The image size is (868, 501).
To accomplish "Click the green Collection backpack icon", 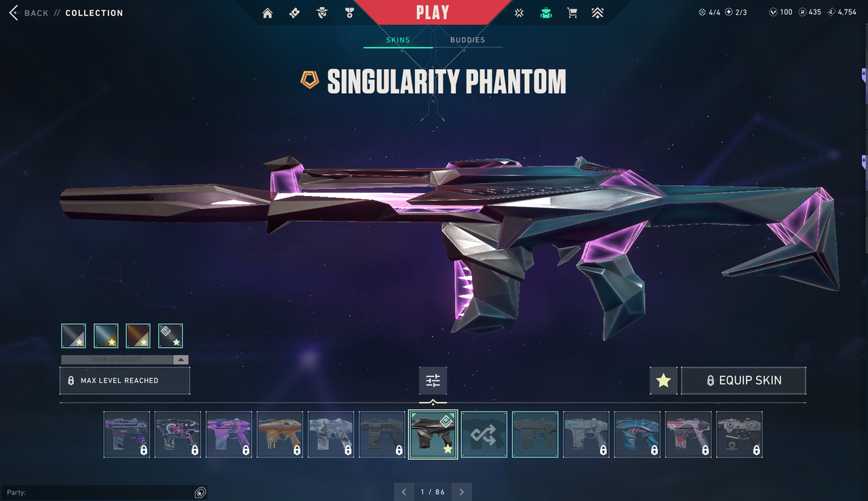I will (x=546, y=13).
